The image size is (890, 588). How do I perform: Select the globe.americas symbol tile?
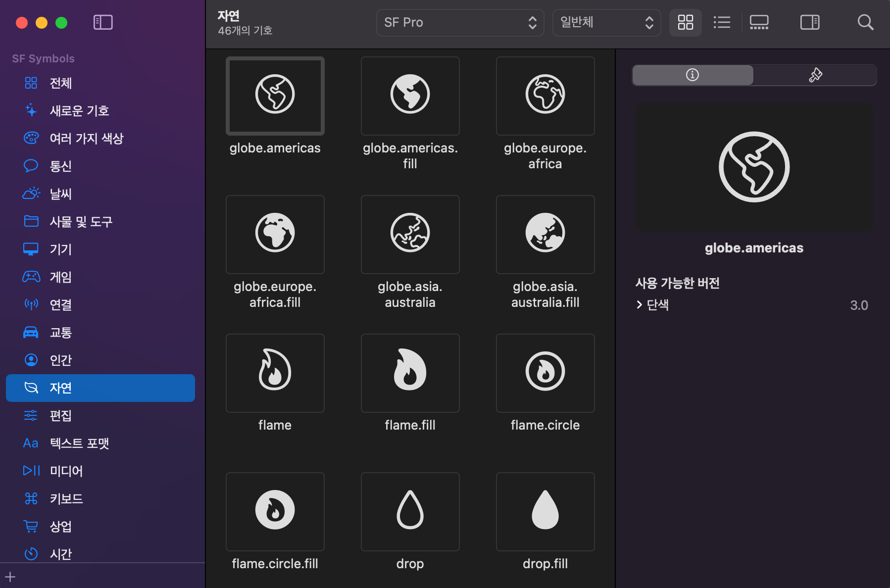coord(275,96)
